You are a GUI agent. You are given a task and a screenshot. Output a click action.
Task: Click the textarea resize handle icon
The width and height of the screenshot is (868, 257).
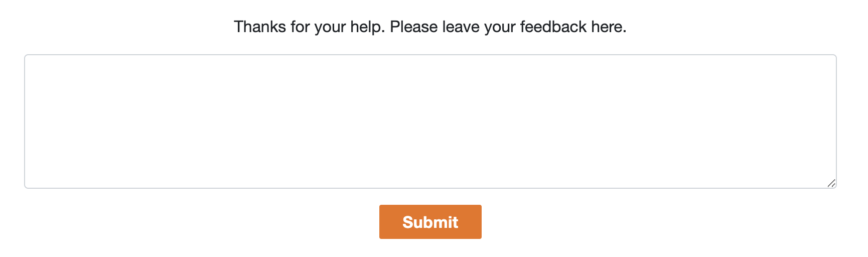(x=831, y=183)
